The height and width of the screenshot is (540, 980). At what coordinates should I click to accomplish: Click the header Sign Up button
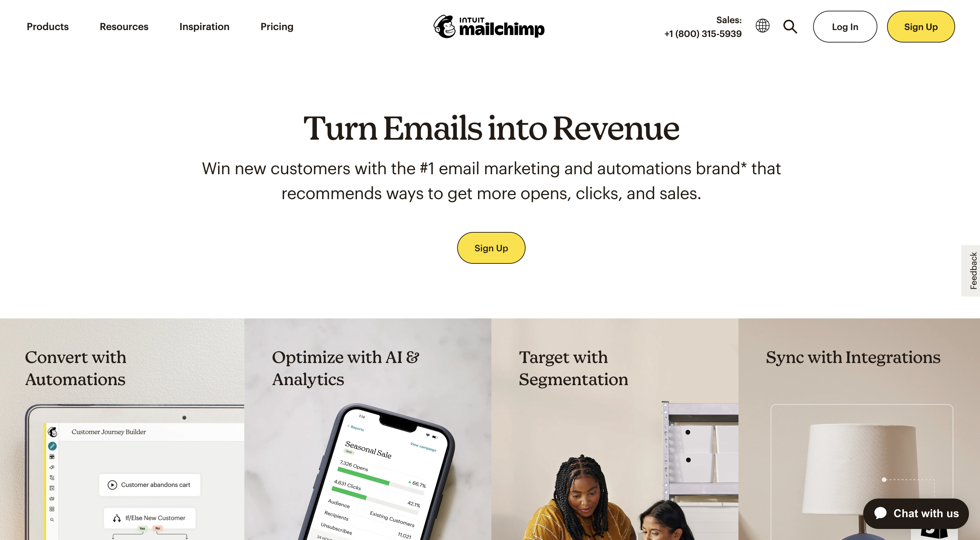point(921,27)
